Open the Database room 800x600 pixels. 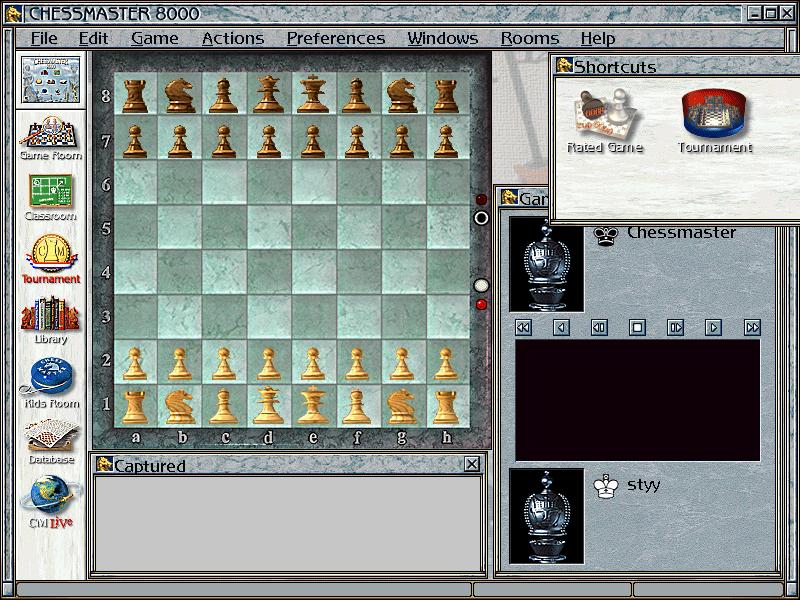coord(51,441)
